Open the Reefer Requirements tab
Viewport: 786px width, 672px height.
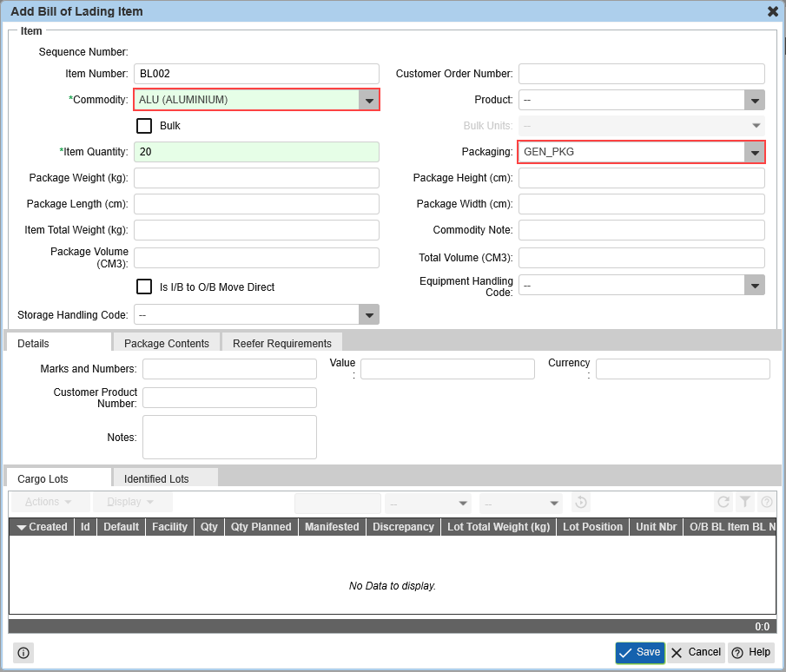tap(282, 343)
